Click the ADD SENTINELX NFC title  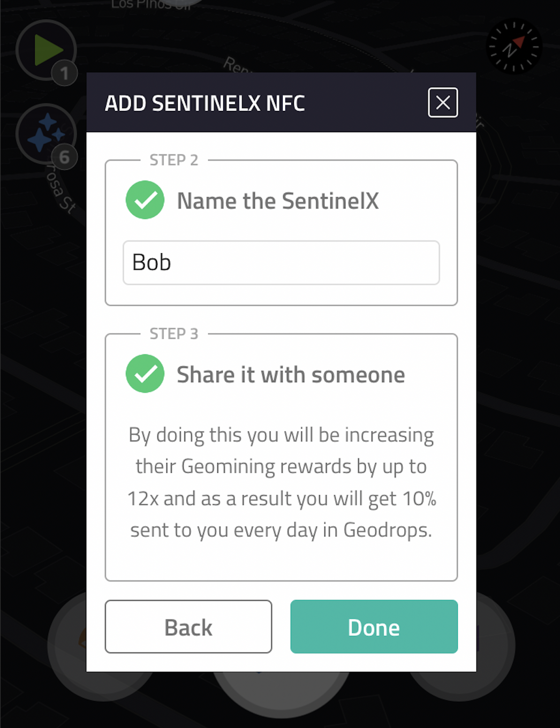point(205,103)
